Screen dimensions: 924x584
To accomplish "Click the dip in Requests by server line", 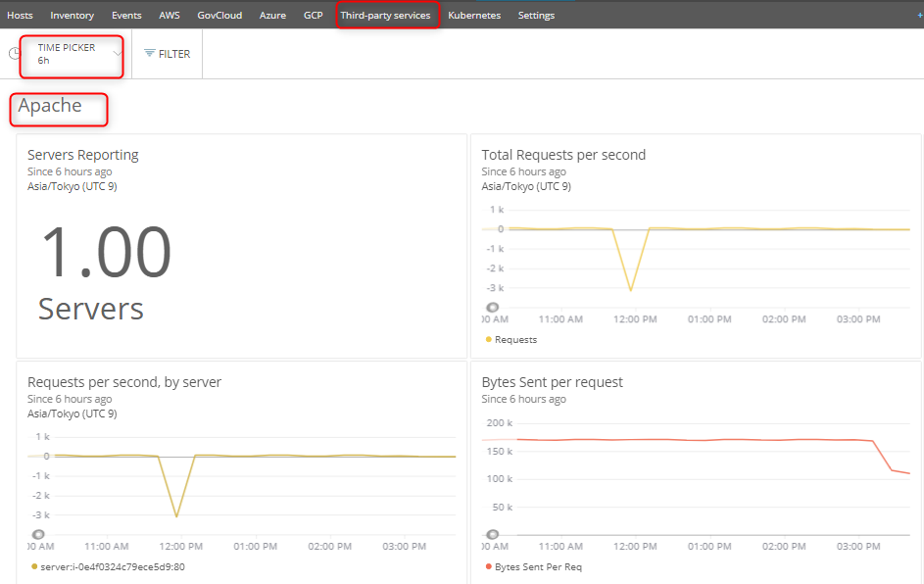I will 176,516.
